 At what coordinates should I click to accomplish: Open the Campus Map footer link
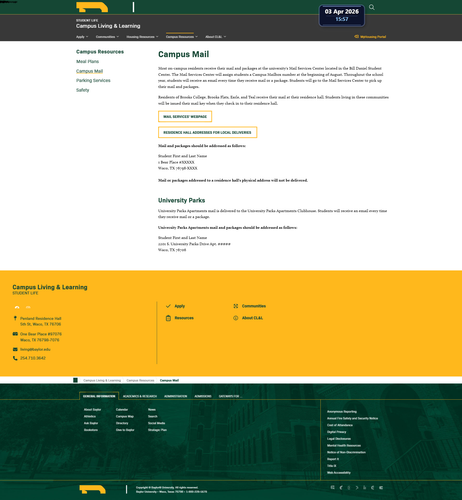tap(125, 416)
